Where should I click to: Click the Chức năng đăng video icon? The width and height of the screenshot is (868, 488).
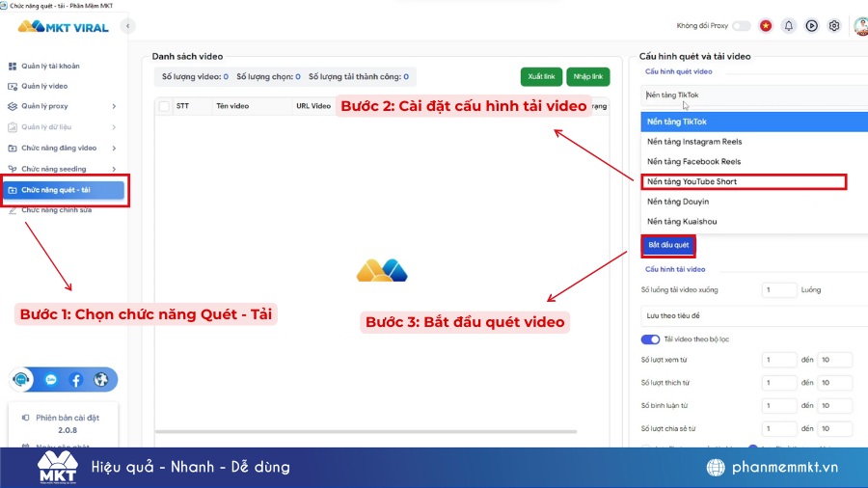pyautogui.click(x=13, y=149)
